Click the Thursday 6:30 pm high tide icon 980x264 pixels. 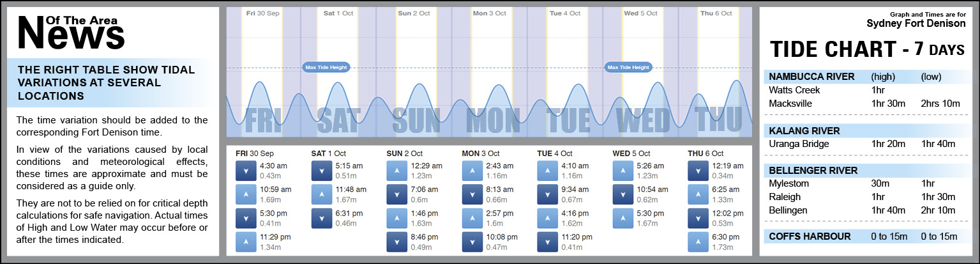[x=697, y=242]
